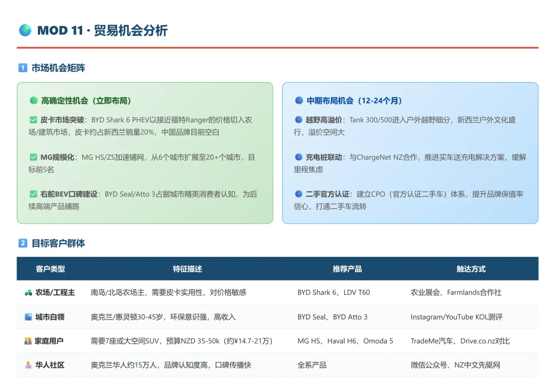The width and height of the screenshot is (555, 392).
Task: Click the cell Instagram/YouTube KOL测评
Action: click(457, 317)
